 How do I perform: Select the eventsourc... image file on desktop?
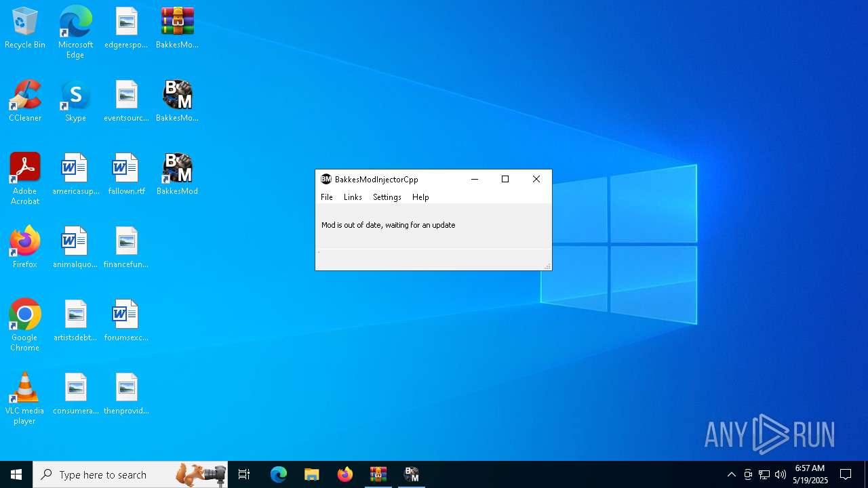click(x=126, y=102)
